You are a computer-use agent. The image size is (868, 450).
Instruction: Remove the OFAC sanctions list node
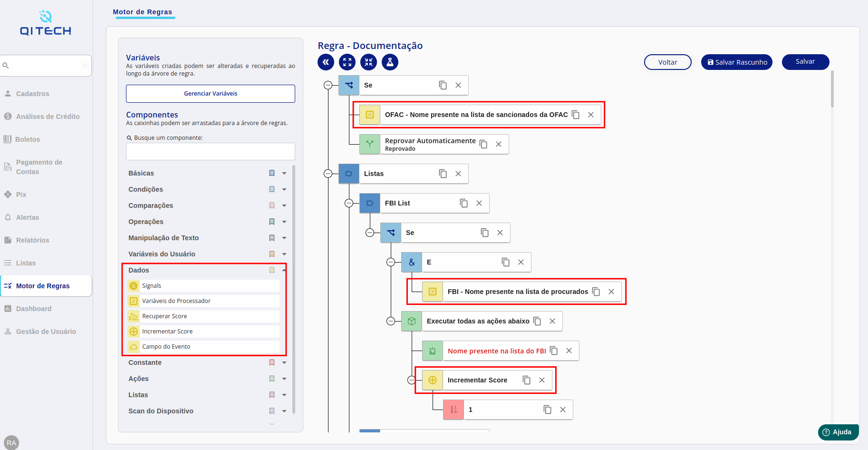[591, 115]
